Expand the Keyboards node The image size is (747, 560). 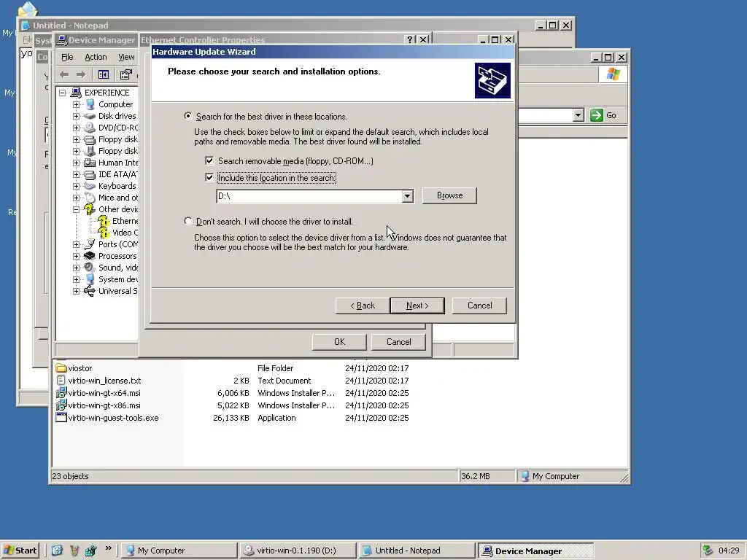[x=76, y=186]
